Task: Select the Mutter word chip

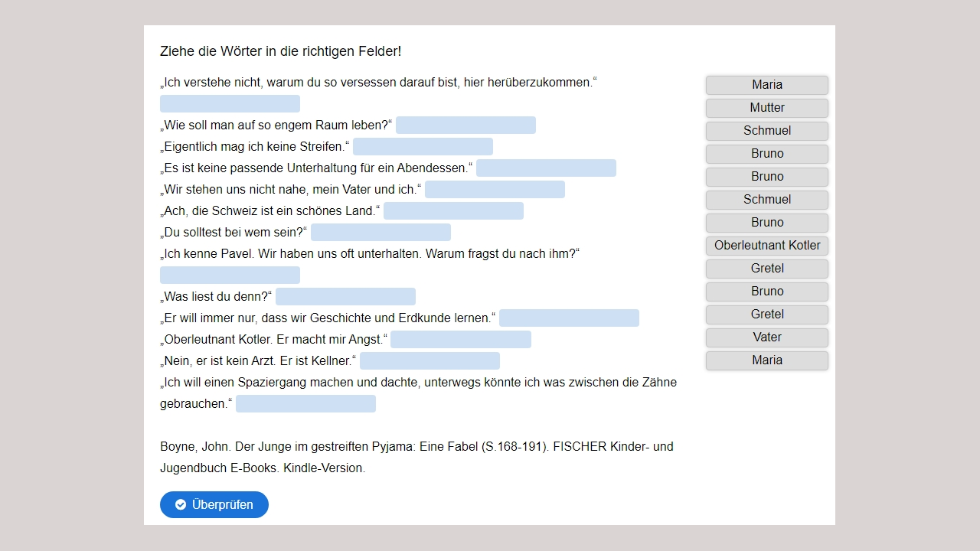Action: [766, 108]
